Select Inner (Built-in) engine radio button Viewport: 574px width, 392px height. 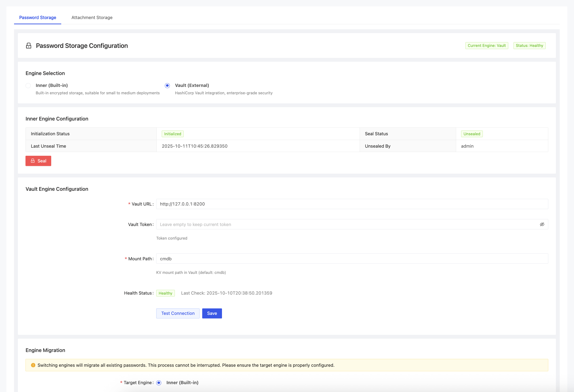(28, 85)
